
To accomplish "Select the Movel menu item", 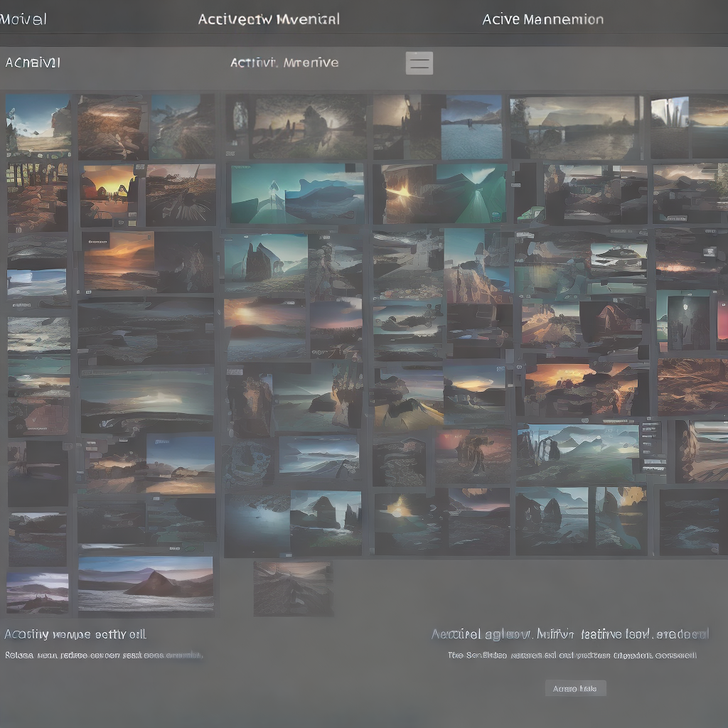I will [x=24, y=19].
